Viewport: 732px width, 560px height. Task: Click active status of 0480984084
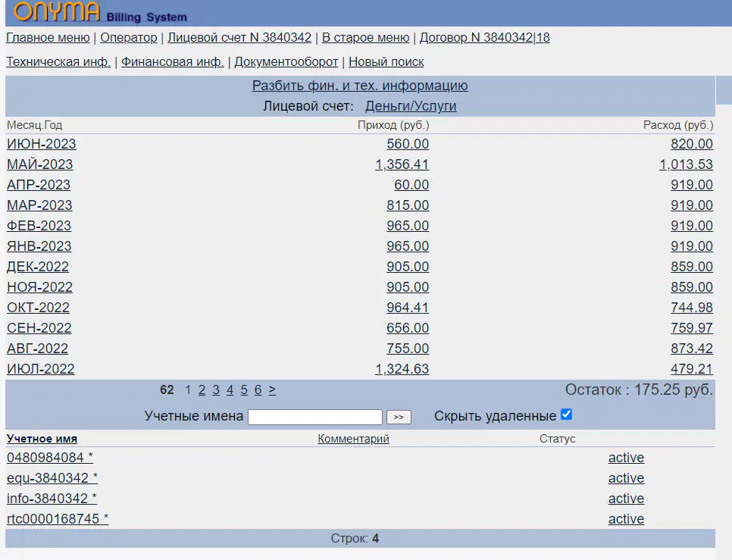click(x=626, y=458)
